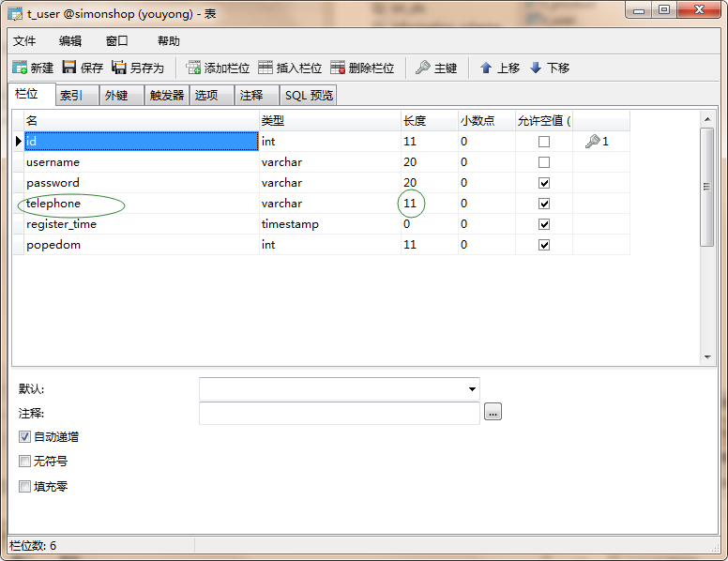
Task: Open the 编辑 menu
Action: (70, 41)
